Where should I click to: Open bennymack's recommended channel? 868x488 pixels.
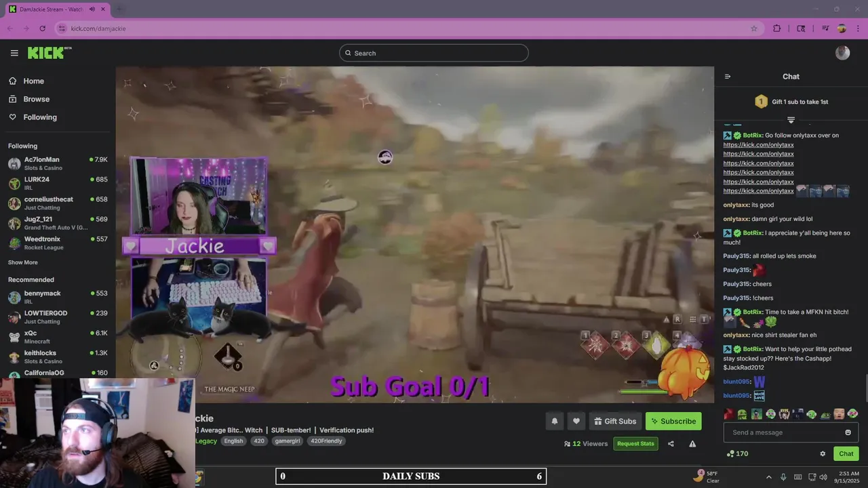coord(58,297)
